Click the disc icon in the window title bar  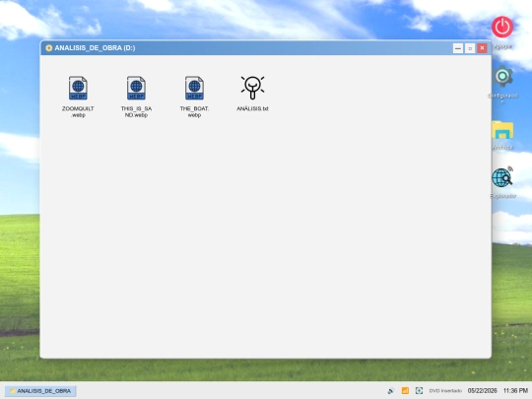(x=49, y=48)
